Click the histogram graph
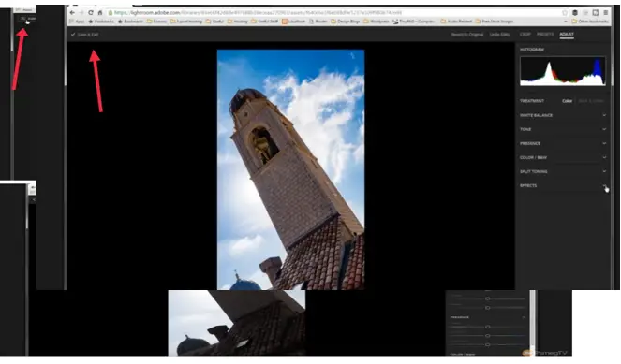 pyautogui.click(x=563, y=71)
